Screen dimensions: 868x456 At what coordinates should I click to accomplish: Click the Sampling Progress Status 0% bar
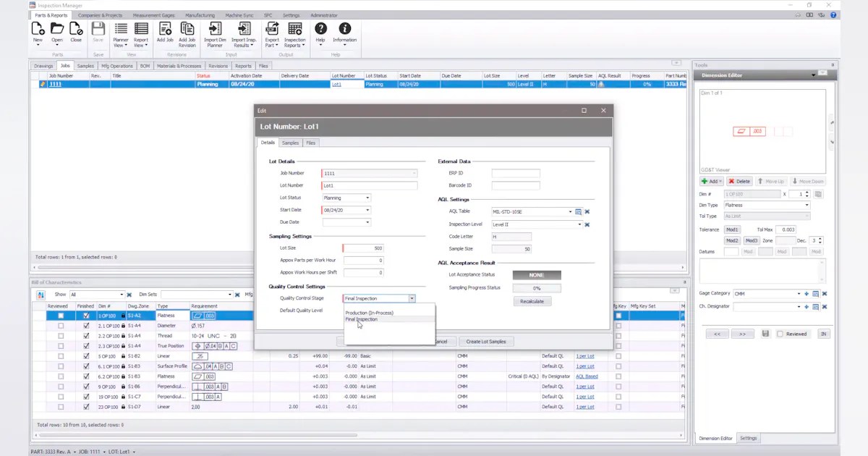(x=537, y=287)
